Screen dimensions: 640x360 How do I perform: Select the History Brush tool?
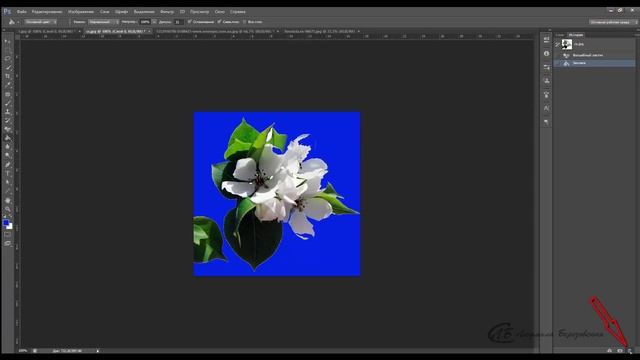click(x=7, y=120)
